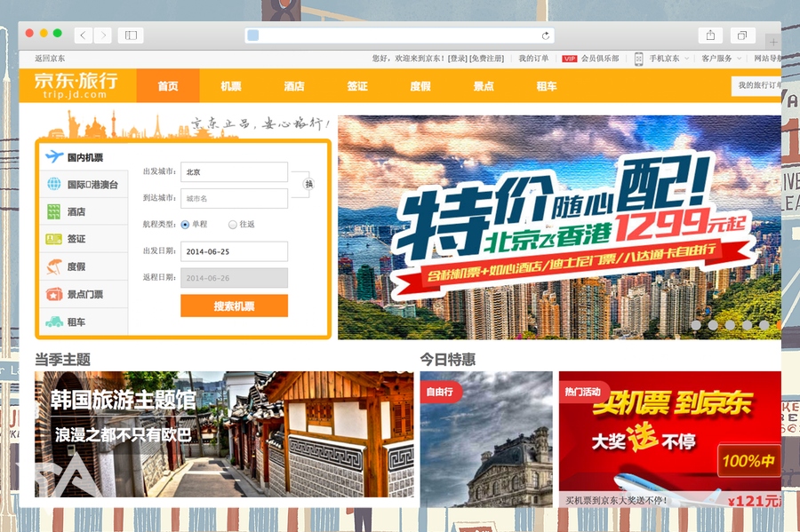Click the 返回京东 link
Image resolution: width=800 pixels, height=532 pixels.
pyautogui.click(x=50, y=59)
